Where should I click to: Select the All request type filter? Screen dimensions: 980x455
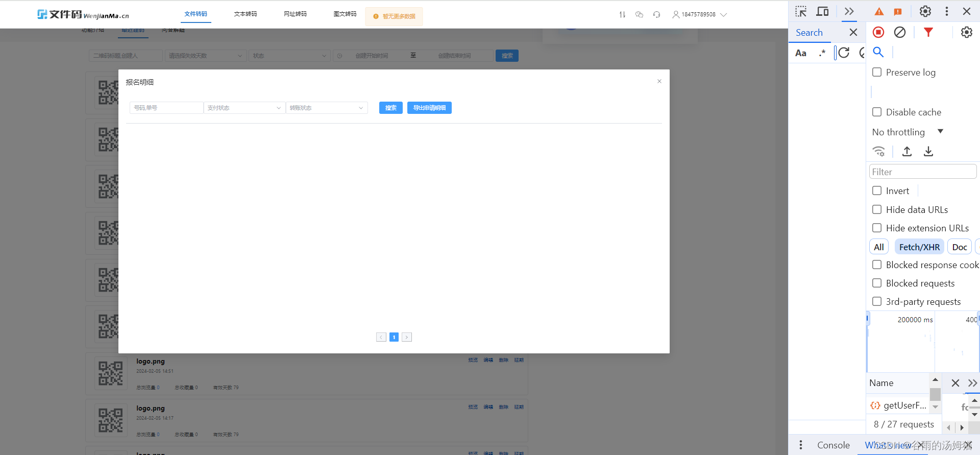coord(879,247)
